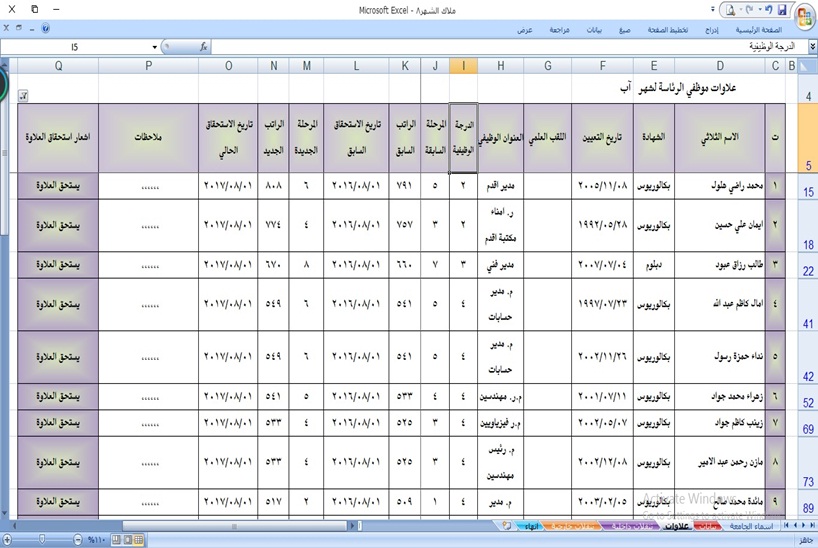Click the new salary cell ٨٠٨
Viewport: 818px width, 548px height.
(273, 186)
